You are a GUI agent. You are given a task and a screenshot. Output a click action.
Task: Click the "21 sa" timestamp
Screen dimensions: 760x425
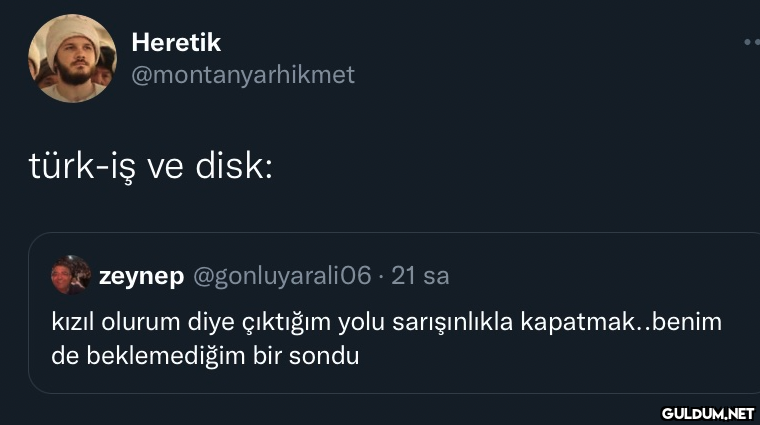point(420,275)
